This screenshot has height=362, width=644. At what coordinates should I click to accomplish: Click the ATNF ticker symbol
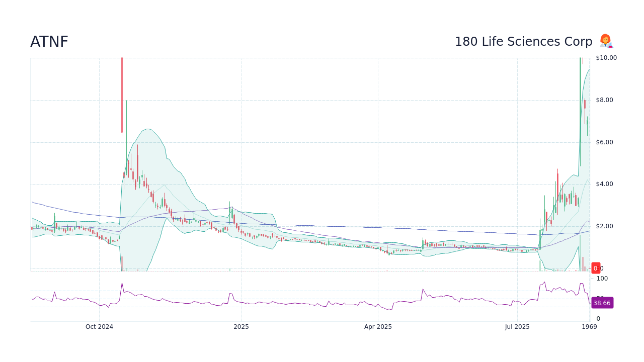(x=49, y=41)
